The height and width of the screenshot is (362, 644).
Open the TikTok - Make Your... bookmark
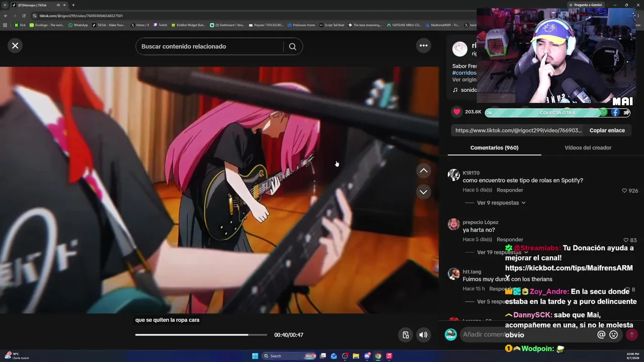tap(109, 25)
